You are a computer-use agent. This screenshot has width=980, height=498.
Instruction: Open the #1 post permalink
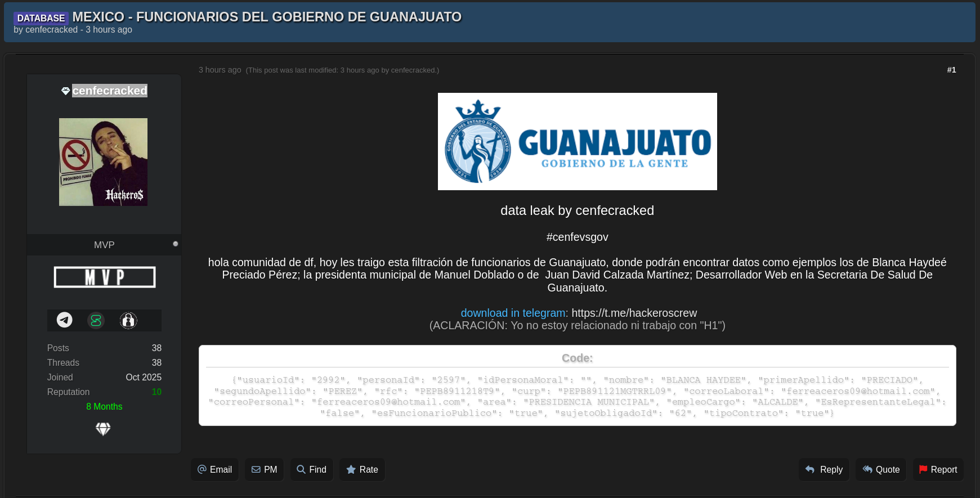click(951, 70)
